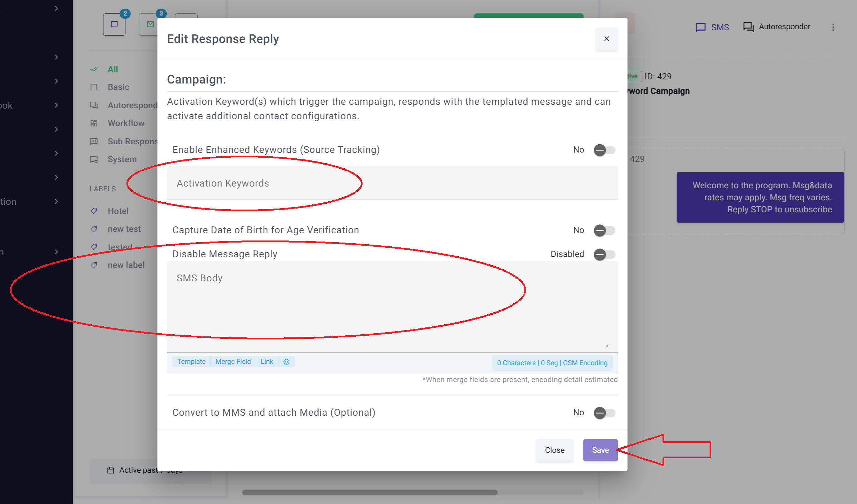This screenshot has height=504, width=857.
Task: Click the SMS chat icon in header
Action: coord(700,27)
